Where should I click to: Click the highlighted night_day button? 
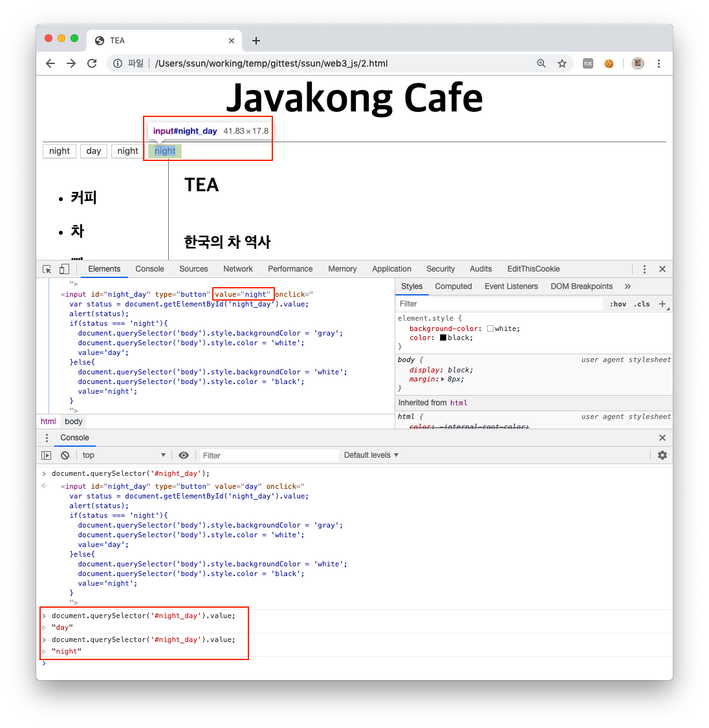(165, 151)
